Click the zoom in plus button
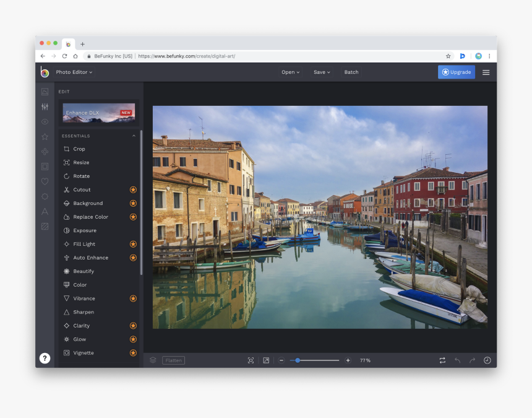Screen dimensions: 532x418 pos(348,360)
